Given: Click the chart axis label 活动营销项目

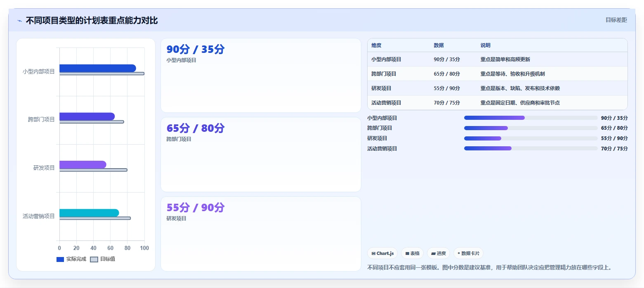Looking at the screenshot, I should (39, 216).
